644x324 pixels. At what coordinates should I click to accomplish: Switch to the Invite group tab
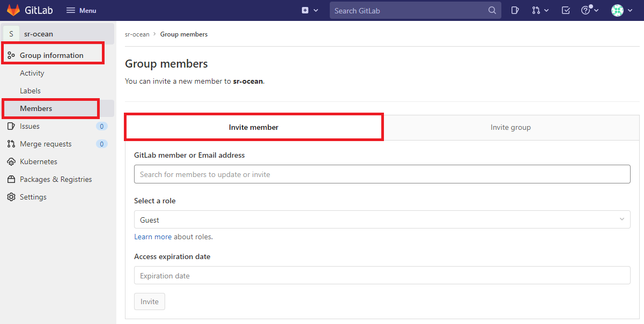510,127
